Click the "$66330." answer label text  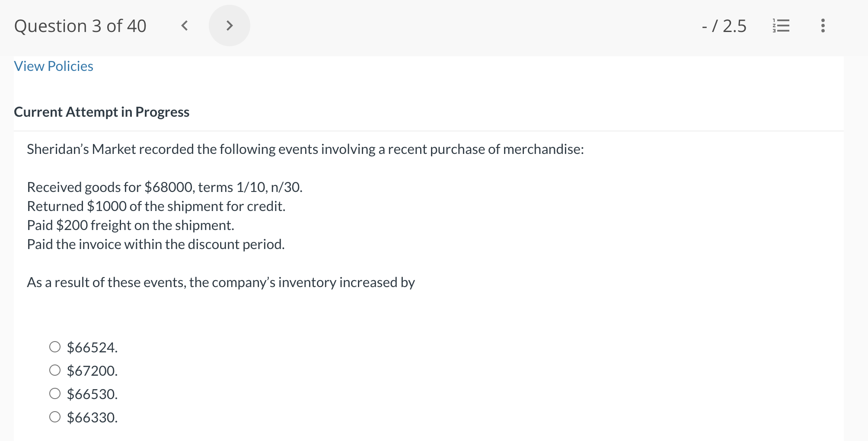coord(92,418)
